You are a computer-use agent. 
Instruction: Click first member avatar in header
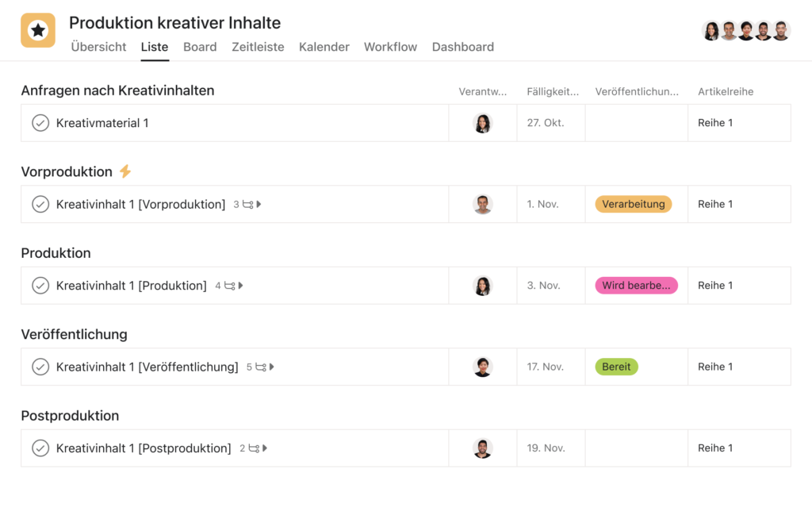coord(711,31)
